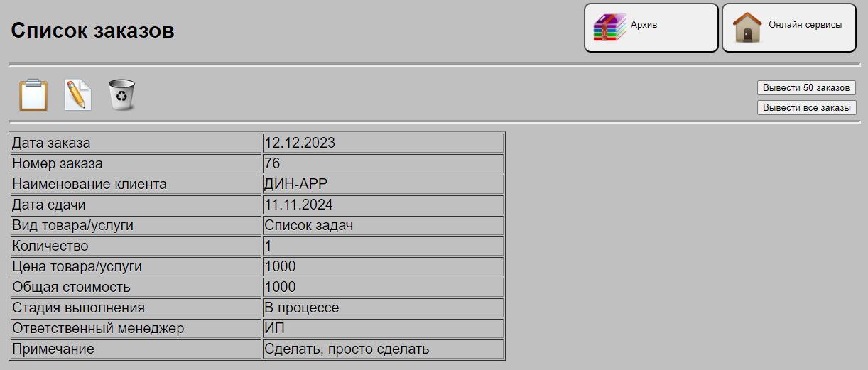Click Вывести 50 заказов button
This screenshot has width=868, height=370.
tap(806, 88)
